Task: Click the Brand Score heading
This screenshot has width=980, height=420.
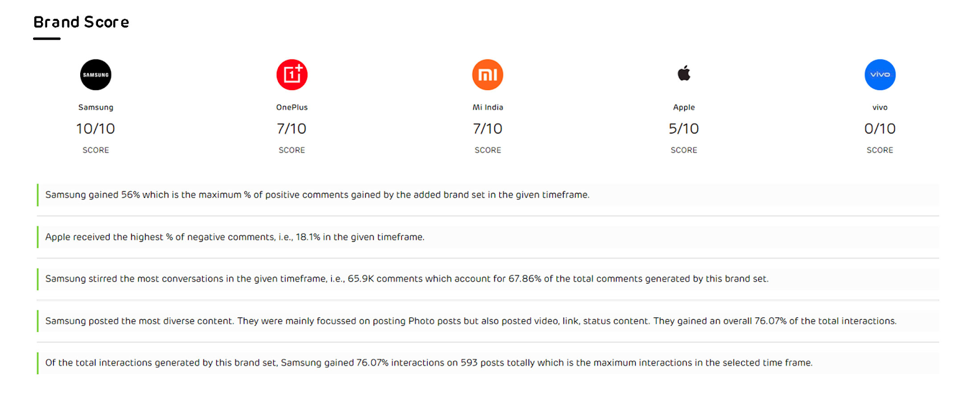Action: click(81, 23)
